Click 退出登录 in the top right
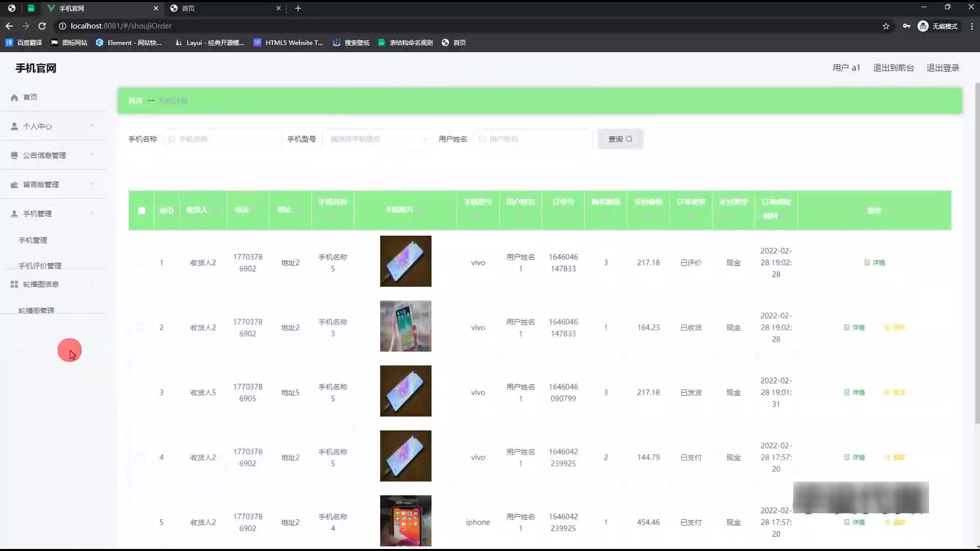This screenshot has height=551, width=980. click(943, 68)
